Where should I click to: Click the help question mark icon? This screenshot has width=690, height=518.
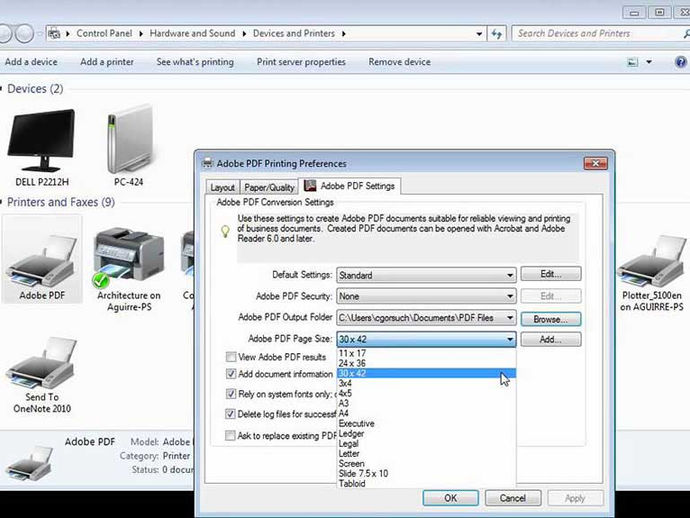(x=680, y=62)
